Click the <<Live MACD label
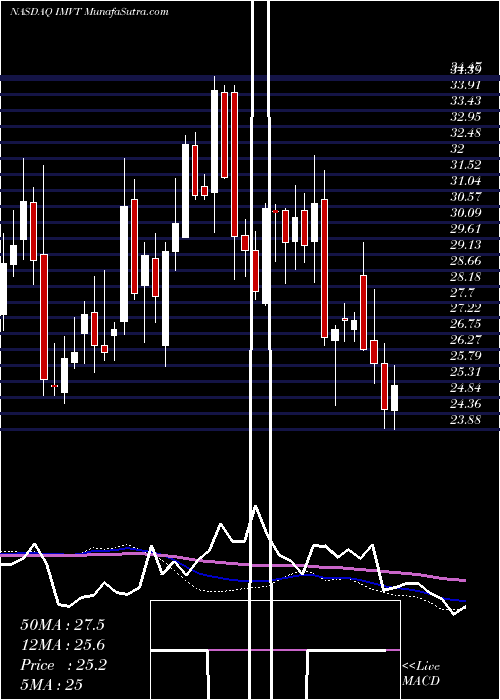 click(x=421, y=673)
